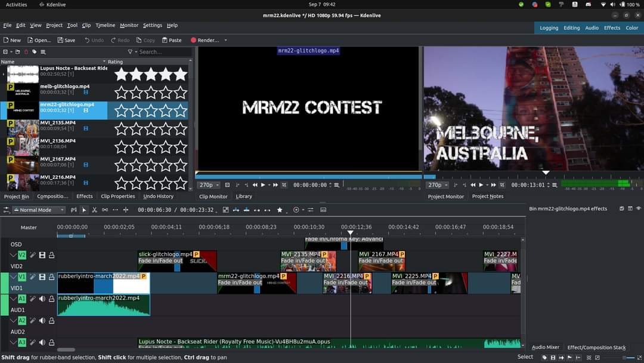Click the subtitle tool icon in timeline toolbar
The height and width of the screenshot is (363, 644).
(323, 210)
